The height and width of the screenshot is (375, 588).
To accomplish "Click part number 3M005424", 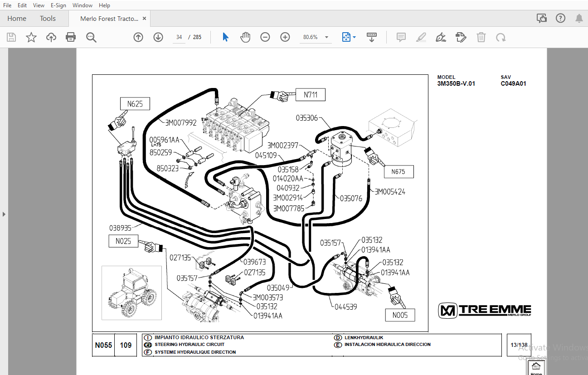I will click(x=390, y=192).
